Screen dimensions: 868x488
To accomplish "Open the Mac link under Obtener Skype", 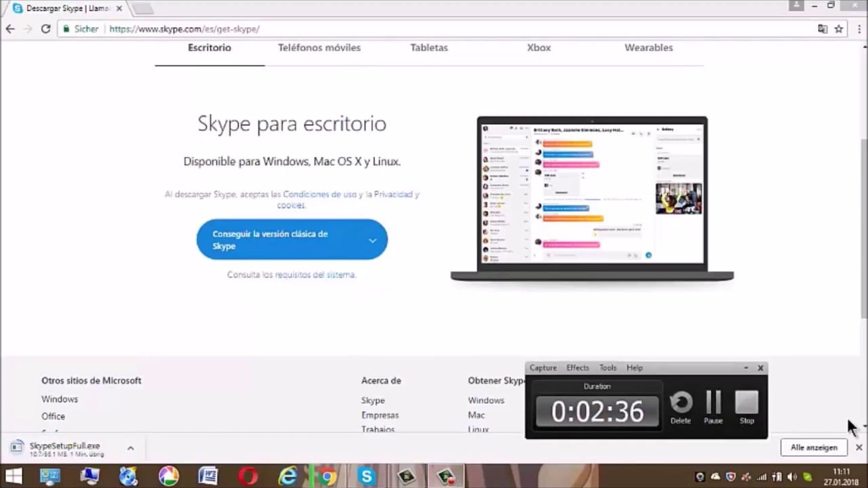I will [x=476, y=415].
